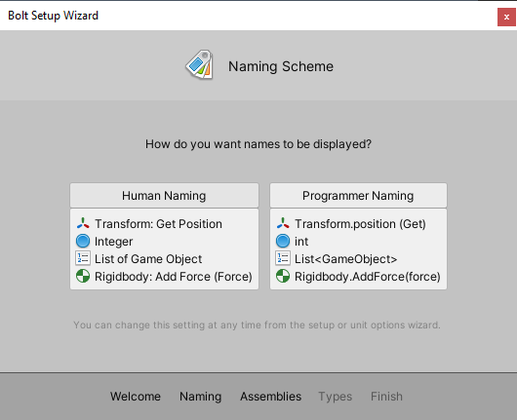Click the List of Game Object example text
The width and height of the screenshot is (517, 420).
click(x=148, y=259)
